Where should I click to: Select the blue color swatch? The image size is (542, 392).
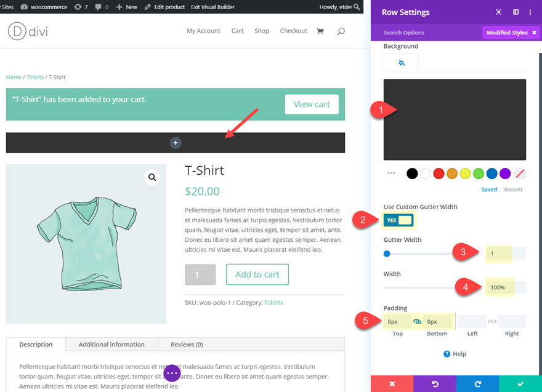point(492,174)
